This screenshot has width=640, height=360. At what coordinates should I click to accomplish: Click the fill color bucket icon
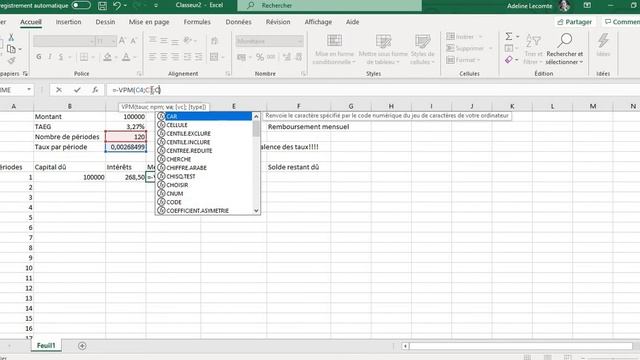107,57
